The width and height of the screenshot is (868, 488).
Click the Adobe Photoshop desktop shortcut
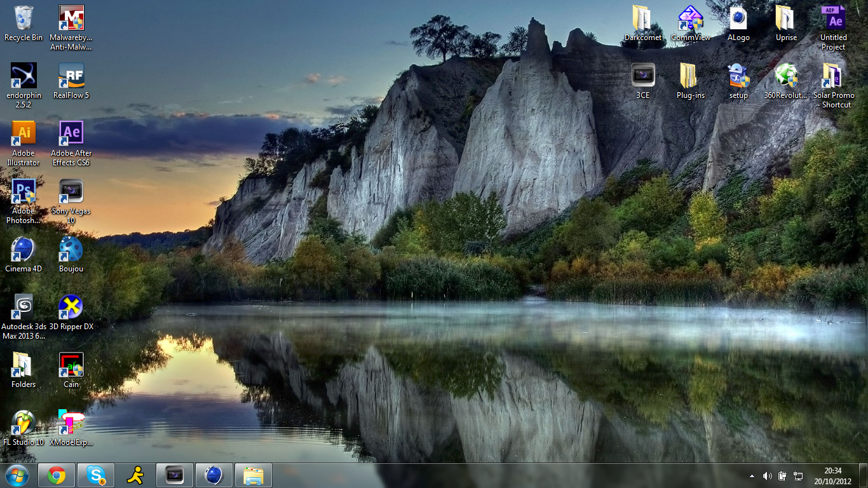pos(24,201)
